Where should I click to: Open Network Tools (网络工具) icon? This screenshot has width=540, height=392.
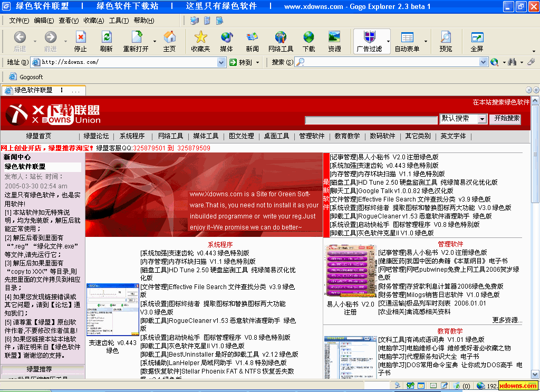pos(281,37)
